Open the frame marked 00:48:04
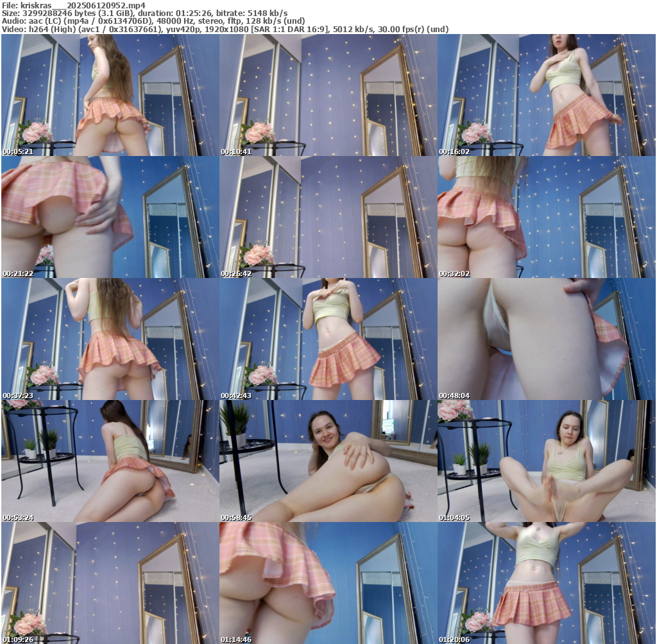657x644 pixels. click(x=546, y=339)
